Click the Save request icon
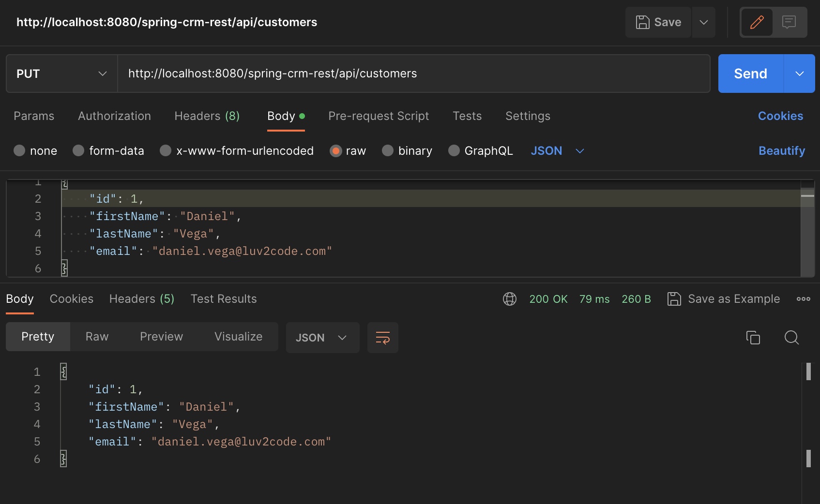This screenshot has width=820, height=504. [642, 22]
